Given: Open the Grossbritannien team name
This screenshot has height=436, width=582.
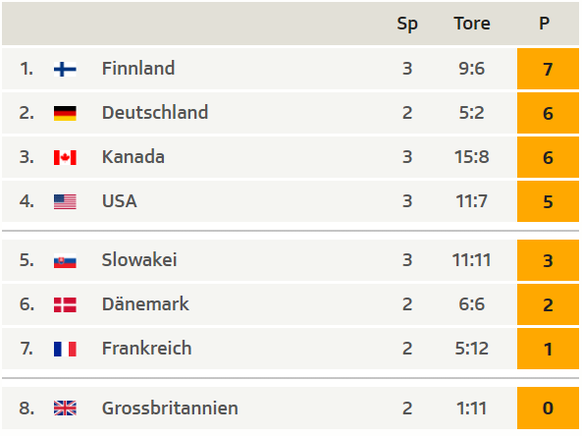Looking at the screenshot, I should click(170, 408).
